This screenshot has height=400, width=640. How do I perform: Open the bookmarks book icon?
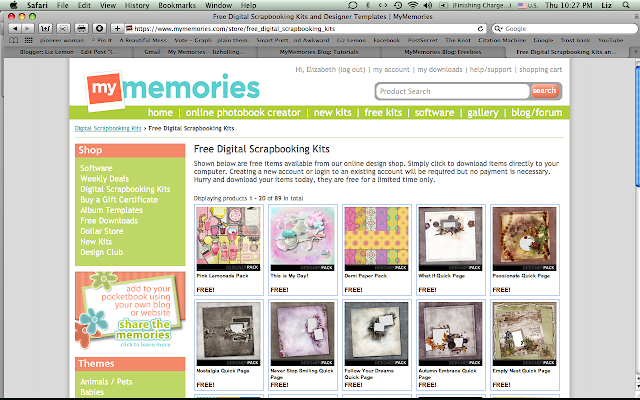click(14, 40)
